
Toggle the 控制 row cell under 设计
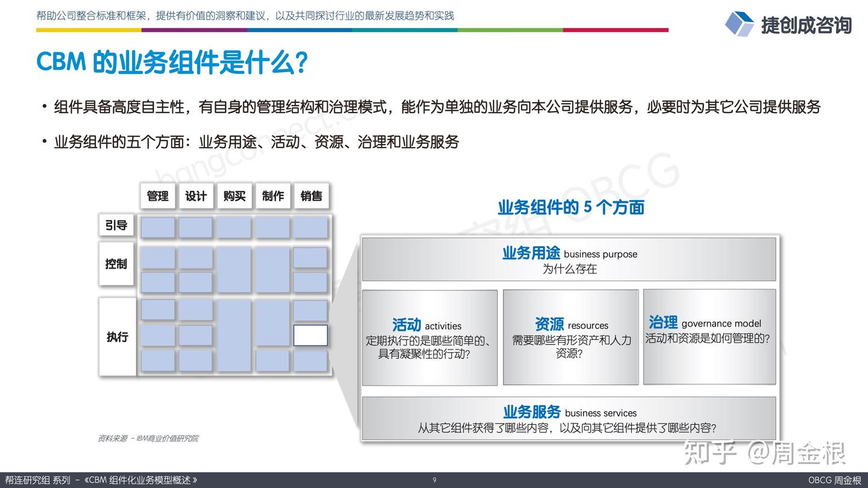(196, 257)
